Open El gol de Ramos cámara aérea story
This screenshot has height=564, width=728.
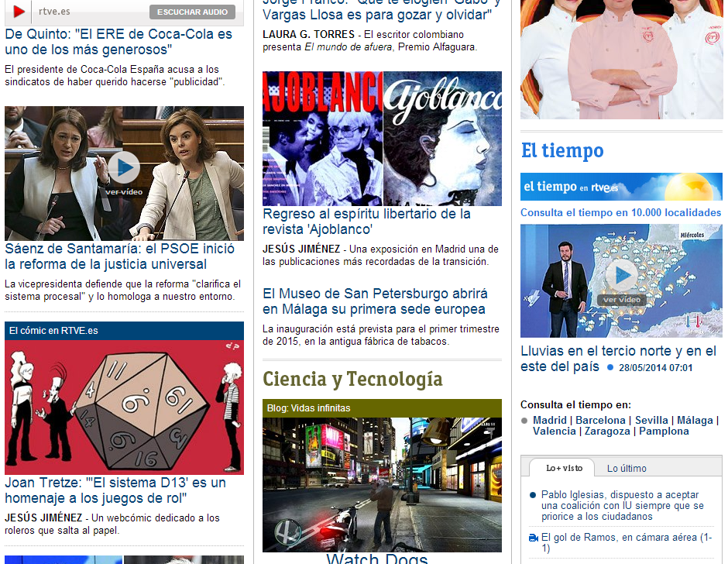tap(627, 542)
